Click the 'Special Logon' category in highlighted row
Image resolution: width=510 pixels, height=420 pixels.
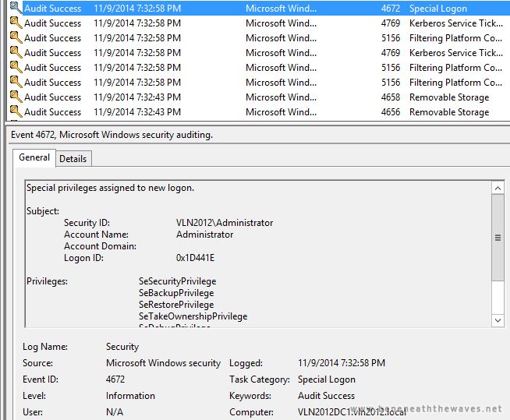click(x=438, y=9)
